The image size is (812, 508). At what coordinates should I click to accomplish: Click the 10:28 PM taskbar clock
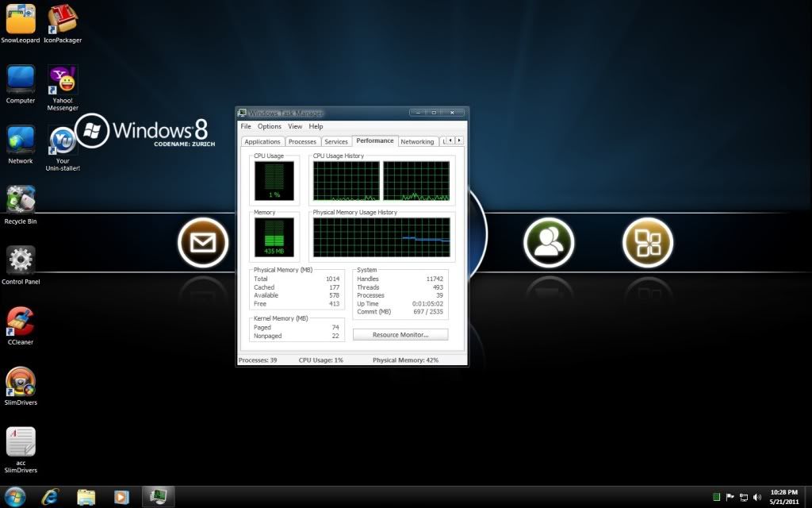[783, 497]
